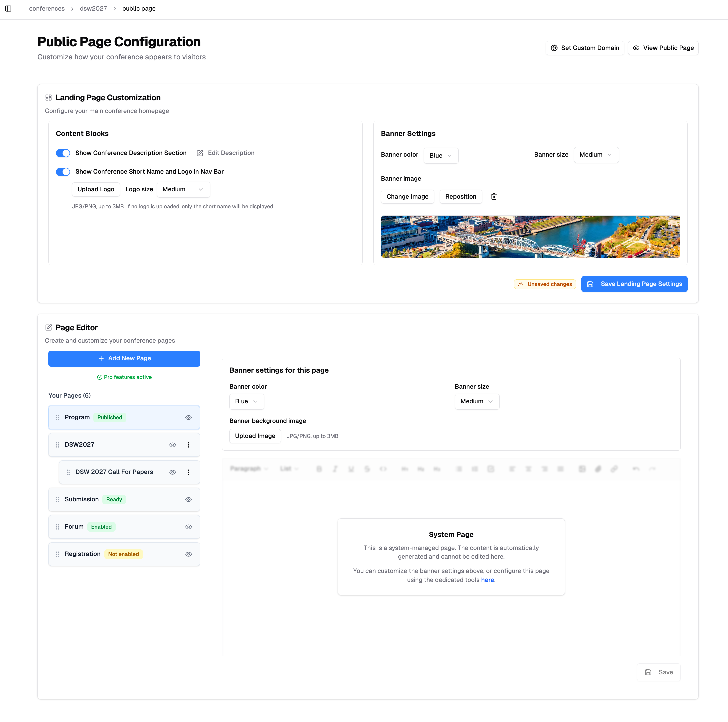Viewport: 728px width, 722px height.
Task: Toggle the sidebar panel icon
Action: click(x=8, y=8)
